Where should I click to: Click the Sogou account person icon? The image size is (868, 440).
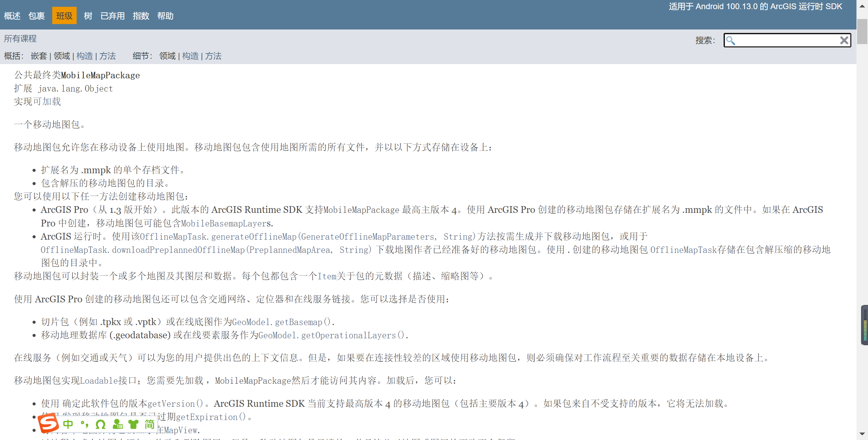117,424
